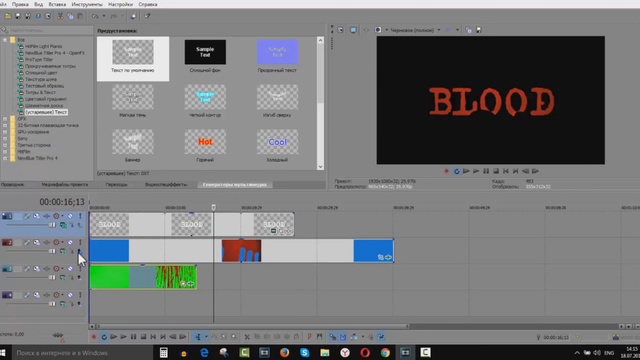Viewport: 640px width, 360px height.
Task: Open the Правка menu
Action: pyautogui.click(x=20, y=4)
